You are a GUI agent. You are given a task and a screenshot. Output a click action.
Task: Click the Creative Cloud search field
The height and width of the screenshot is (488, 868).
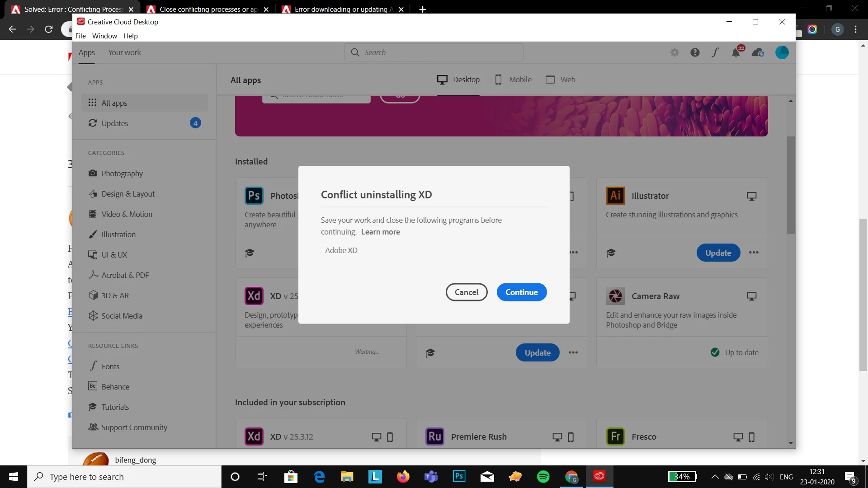click(x=434, y=52)
